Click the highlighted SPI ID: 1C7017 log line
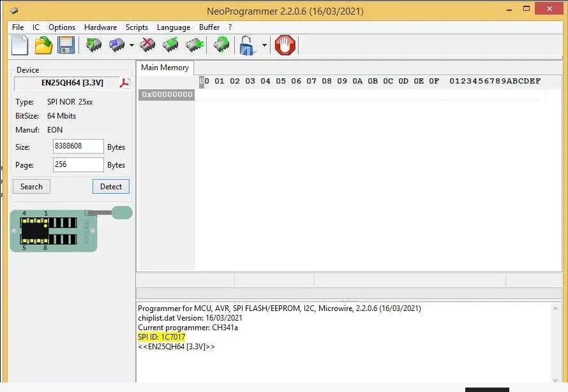Image resolution: width=568 pixels, height=392 pixels. coord(161,337)
